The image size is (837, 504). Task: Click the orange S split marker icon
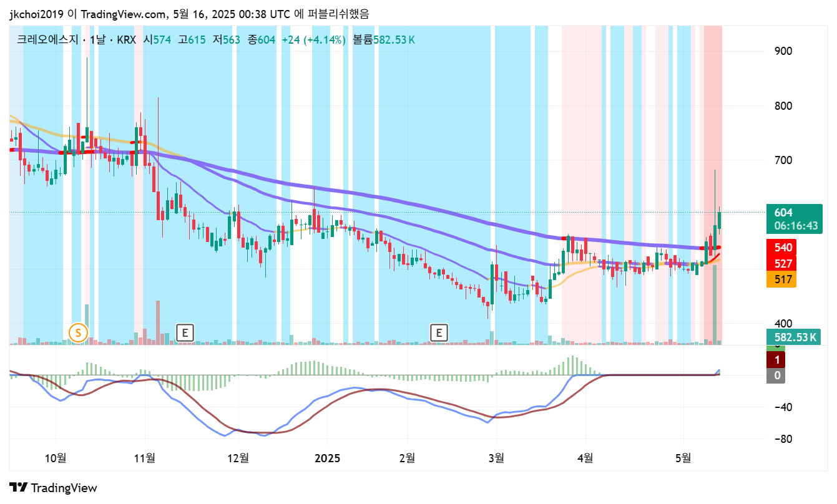coord(78,332)
